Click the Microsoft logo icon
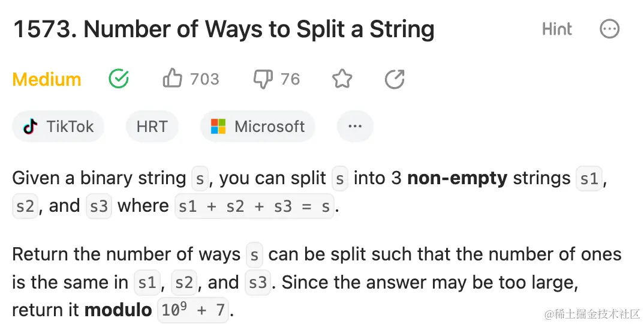The height and width of the screenshot is (324, 644). (218, 127)
